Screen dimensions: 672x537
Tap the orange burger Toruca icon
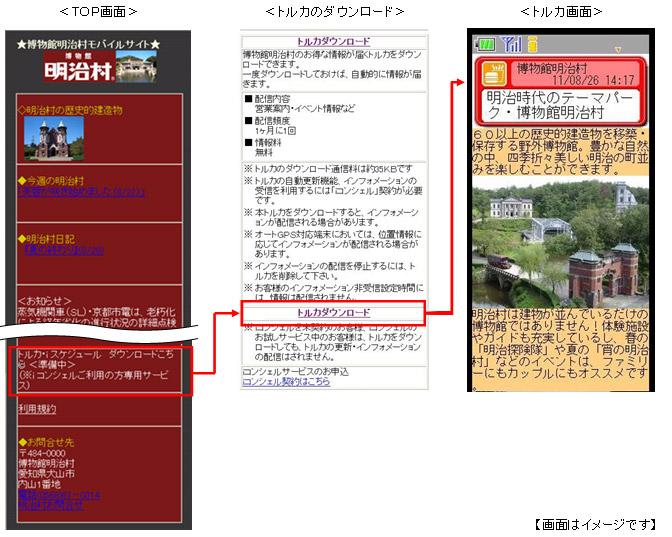click(x=494, y=75)
